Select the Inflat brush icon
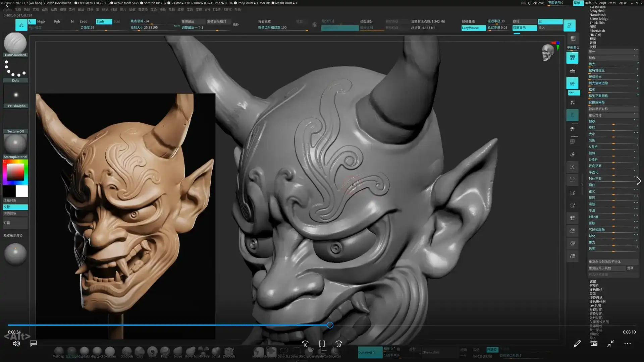The height and width of the screenshot is (362, 644). [216, 350]
